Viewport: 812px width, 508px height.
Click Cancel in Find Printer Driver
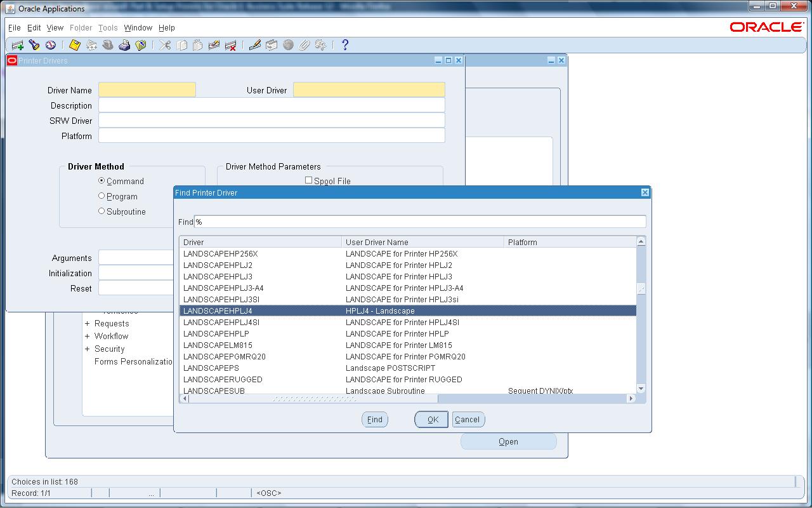[468, 419]
